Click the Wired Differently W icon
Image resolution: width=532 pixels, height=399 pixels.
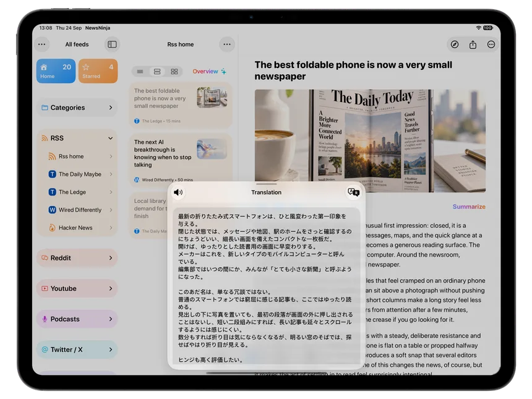[x=52, y=210]
